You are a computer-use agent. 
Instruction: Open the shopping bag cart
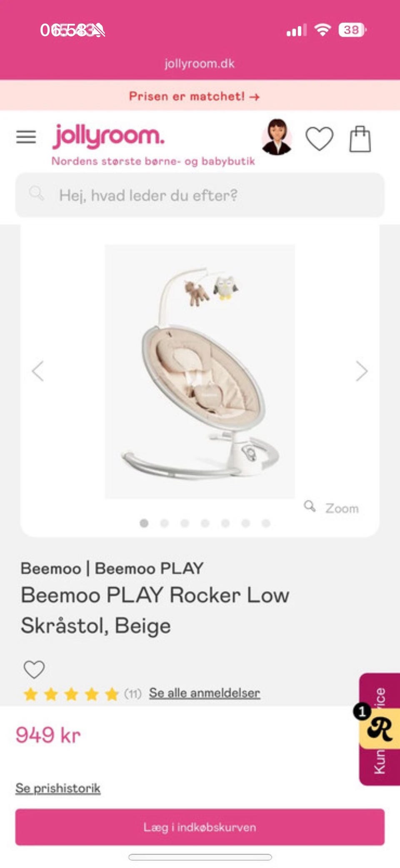click(360, 139)
